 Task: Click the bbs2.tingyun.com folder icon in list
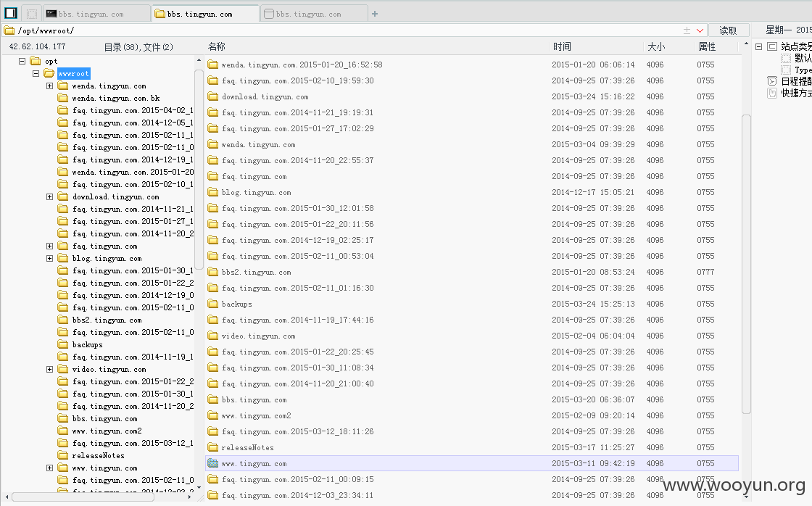pos(213,272)
